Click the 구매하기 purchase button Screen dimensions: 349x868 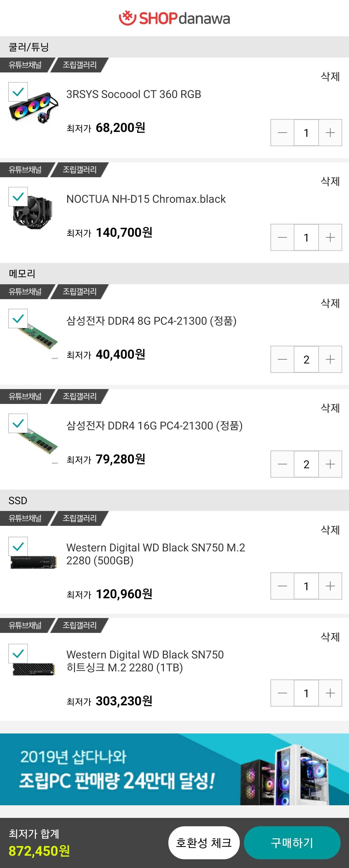[292, 843]
